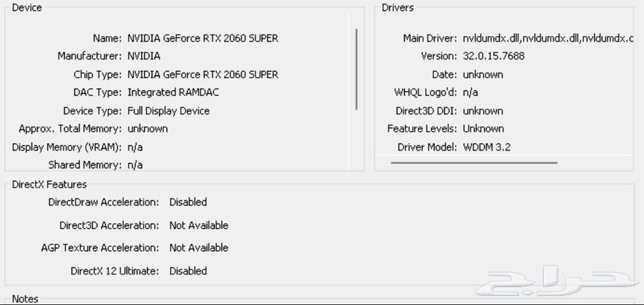Click the Version: label in Drivers
This screenshot has height=305, width=644.
pyautogui.click(x=439, y=56)
